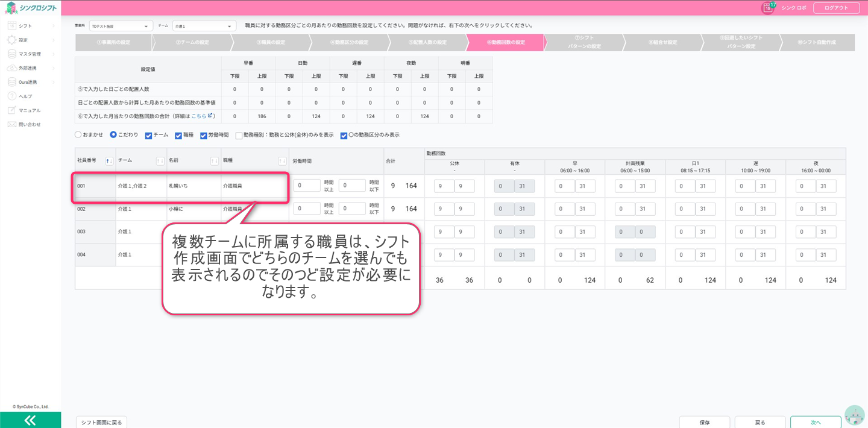Click the 次へ button
The height and width of the screenshot is (428, 868).
tap(816, 422)
